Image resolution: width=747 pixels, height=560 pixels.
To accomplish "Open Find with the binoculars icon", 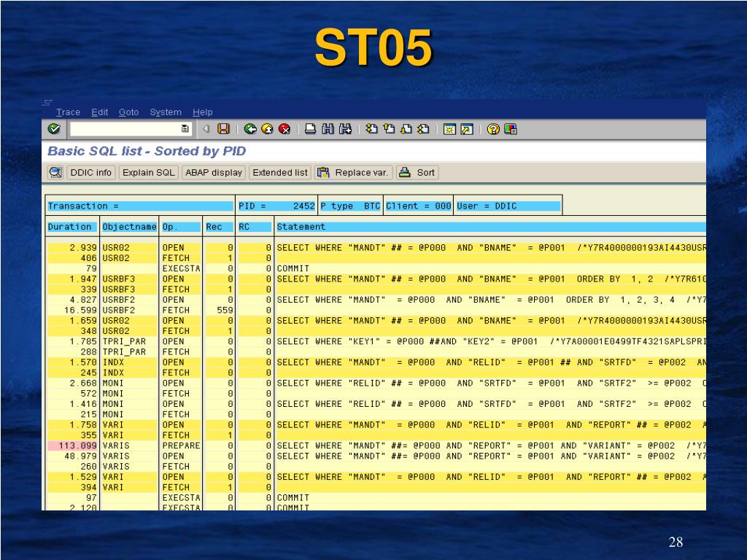I will click(328, 128).
